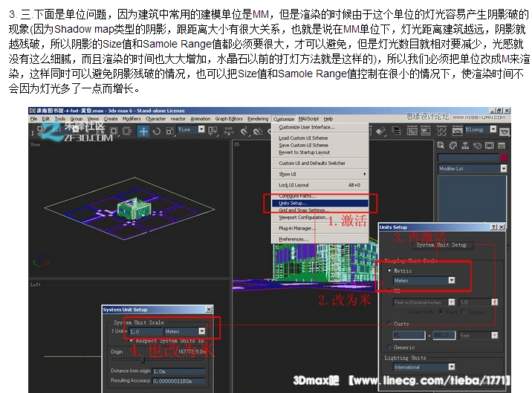The height and width of the screenshot is (393, 532).
Task: Click the rectangular selection region icon
Action: click(114, 131)
